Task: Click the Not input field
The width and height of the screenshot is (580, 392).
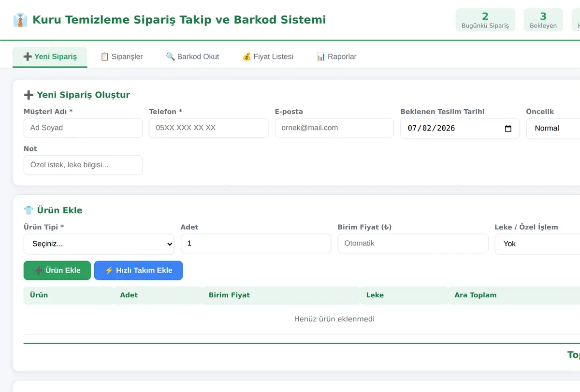Action: (x=83, y=165)
